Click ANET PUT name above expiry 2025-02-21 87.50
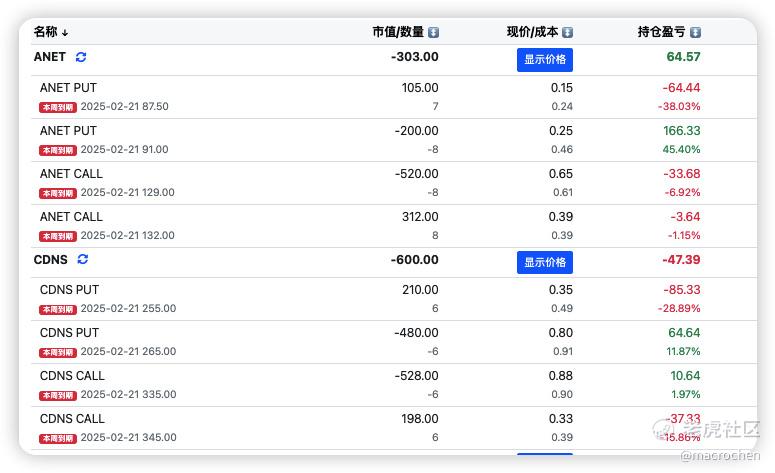Screen dimensions: 775x473 pos(68,87)
